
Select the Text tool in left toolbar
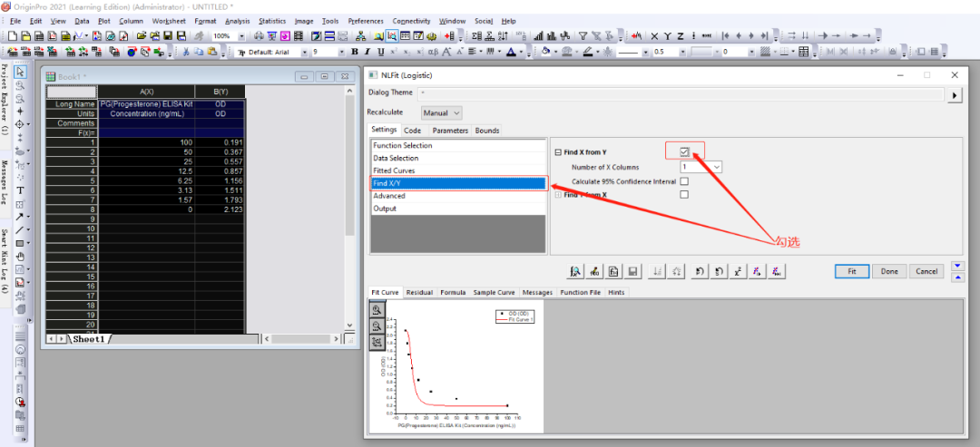click(x=20, y=190)
